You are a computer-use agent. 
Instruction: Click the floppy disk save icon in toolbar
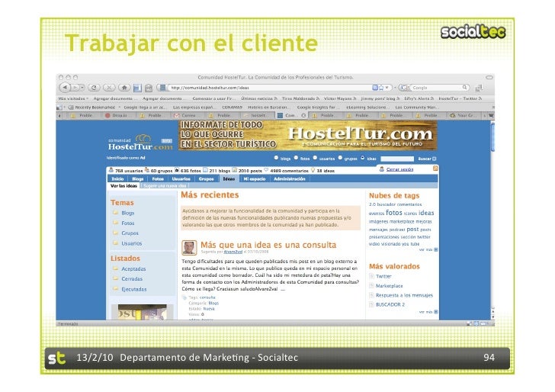point(138,88)
